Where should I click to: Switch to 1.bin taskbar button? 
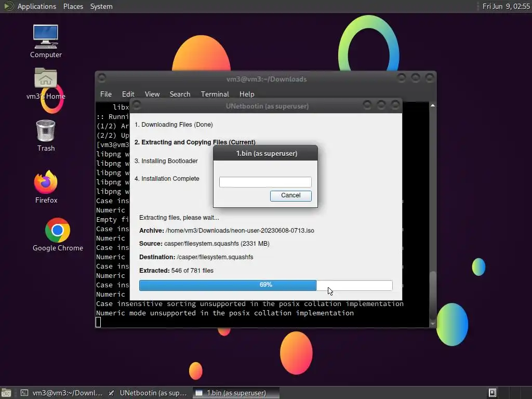236,393
